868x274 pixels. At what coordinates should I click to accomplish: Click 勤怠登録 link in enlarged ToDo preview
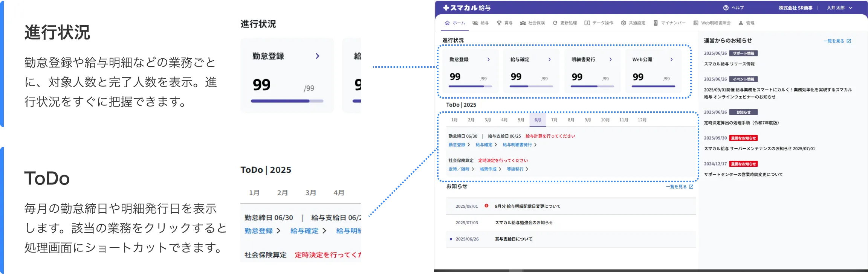[258, 231]
